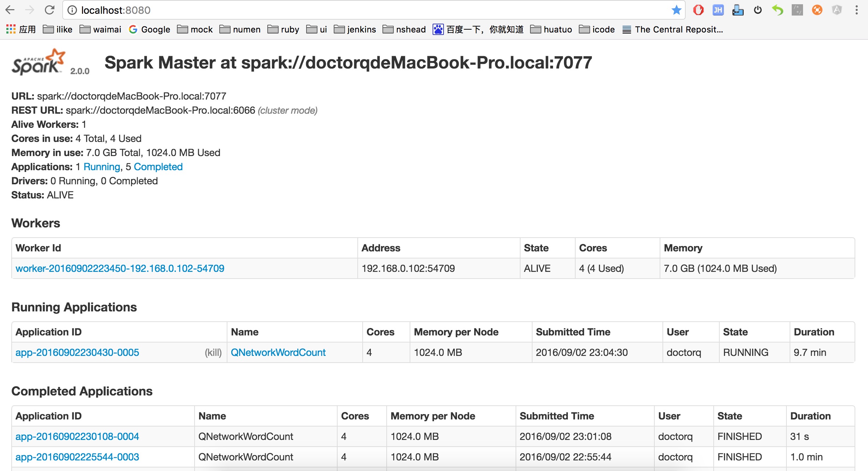Viewport: 868px width, 471px height.
Task: Open the huatuo bookmark folder
Action: [551, 29]
